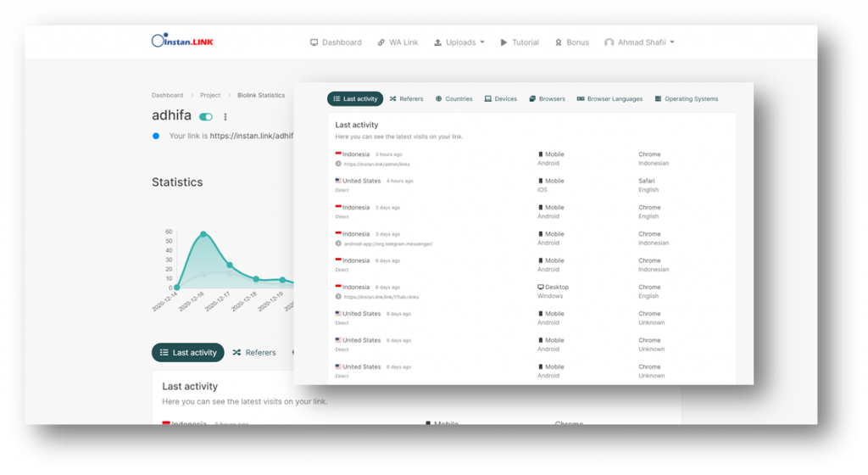
Task: Open the Ahmad Shafii account dropdown
Action: 639,42
